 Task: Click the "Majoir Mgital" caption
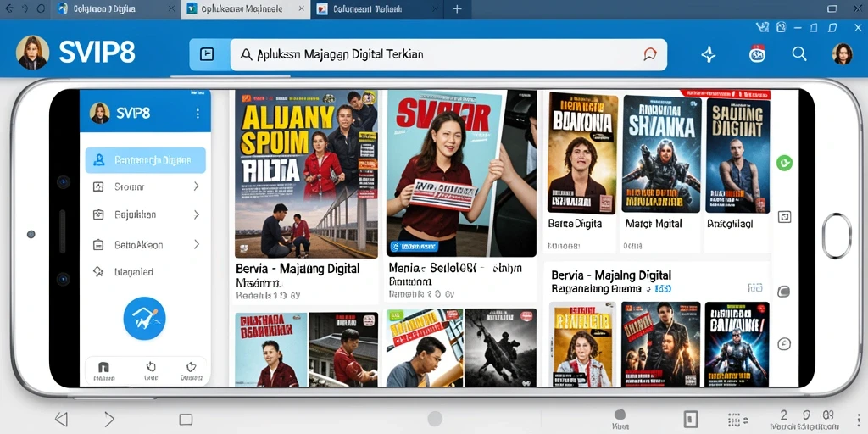[x=654, y=224]
